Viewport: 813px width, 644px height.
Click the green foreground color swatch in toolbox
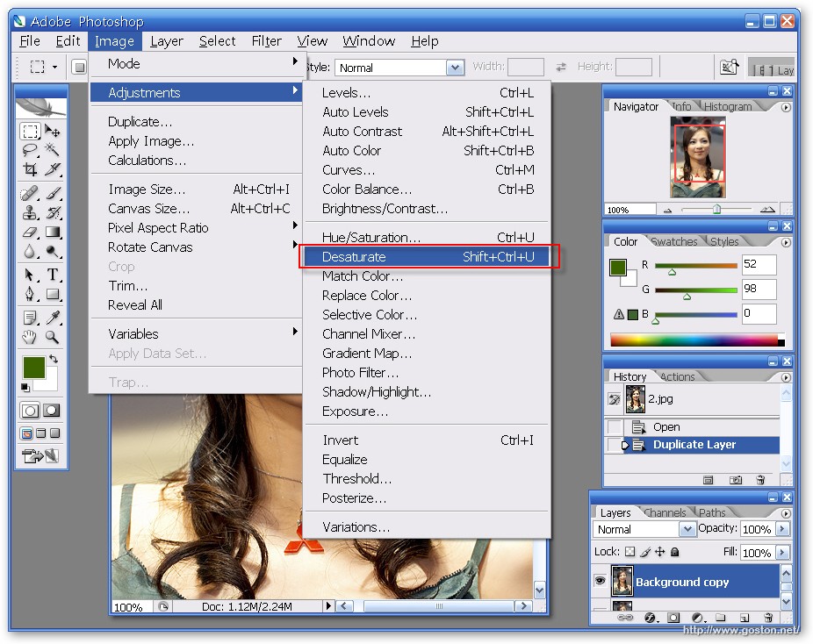34,368
